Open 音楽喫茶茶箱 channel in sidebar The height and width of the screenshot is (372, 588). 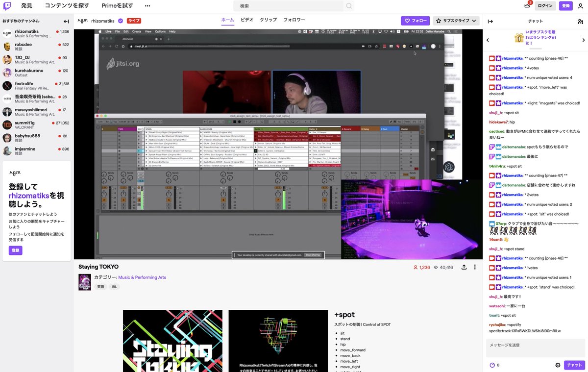click(x=37, y=99)
